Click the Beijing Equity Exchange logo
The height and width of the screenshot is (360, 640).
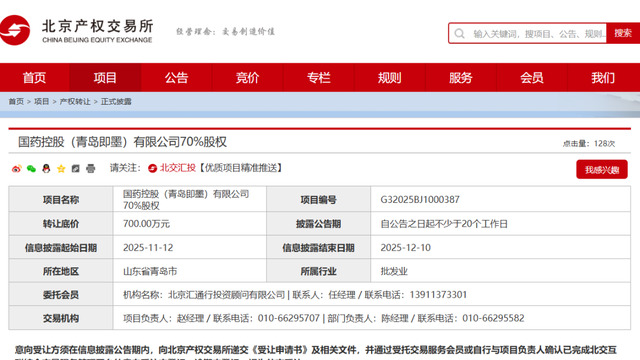[x=76, y=31]
